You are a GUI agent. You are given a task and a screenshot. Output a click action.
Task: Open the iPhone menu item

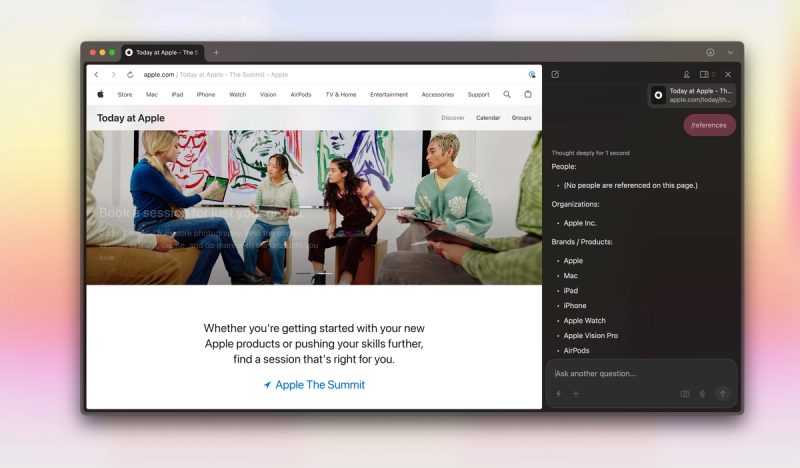pyautogui.click(x=206, y=94)
